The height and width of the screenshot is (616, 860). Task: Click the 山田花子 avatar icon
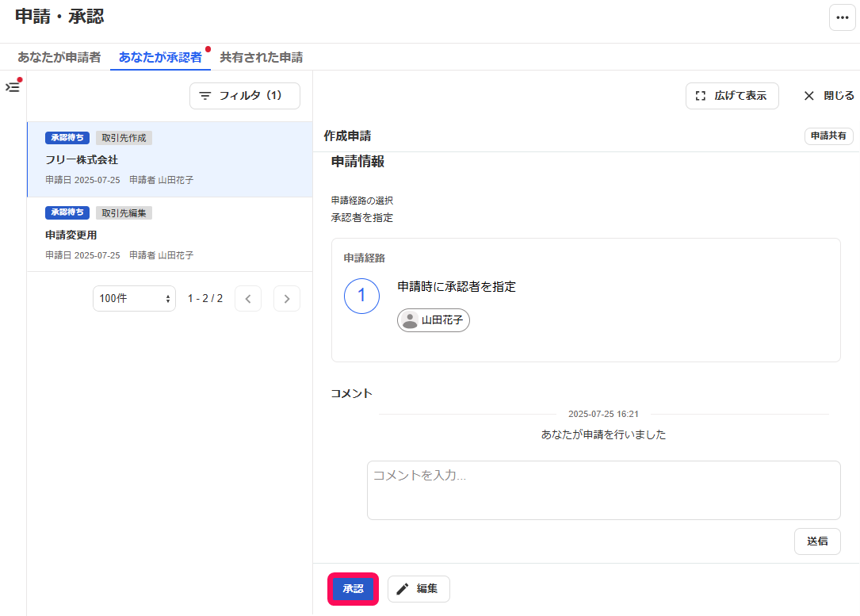(409, 320)
